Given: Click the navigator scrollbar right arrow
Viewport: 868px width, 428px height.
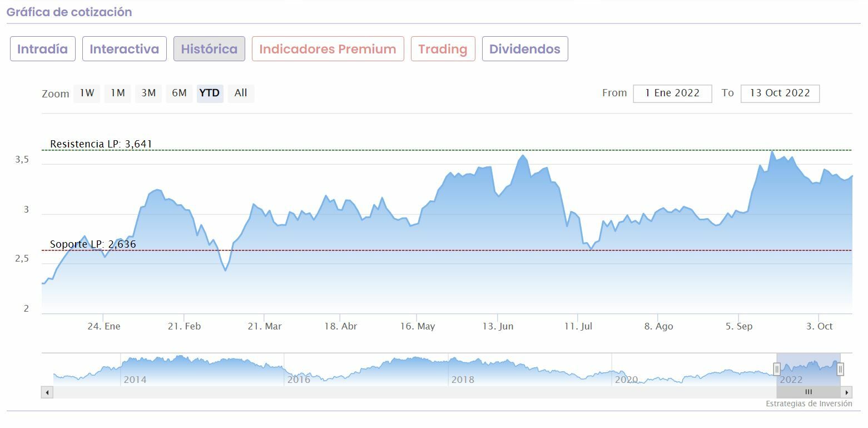Looking at the screenshot, I should tap(846, 392).
